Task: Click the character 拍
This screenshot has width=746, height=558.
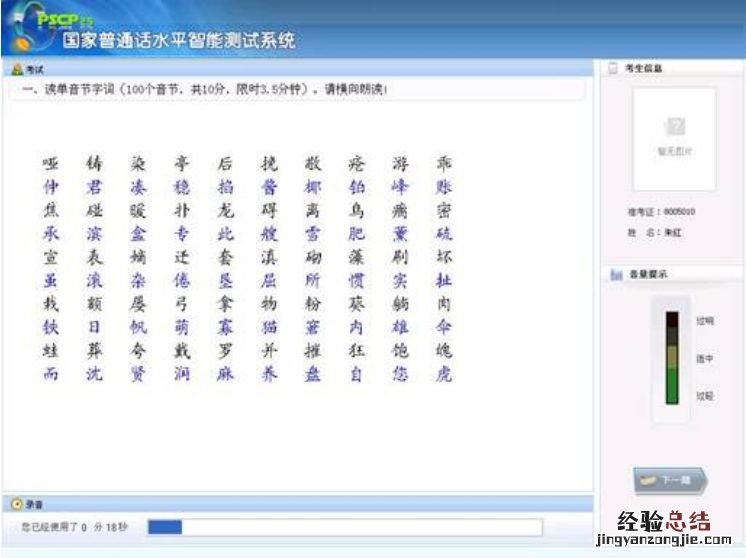Action: (225, 187)
